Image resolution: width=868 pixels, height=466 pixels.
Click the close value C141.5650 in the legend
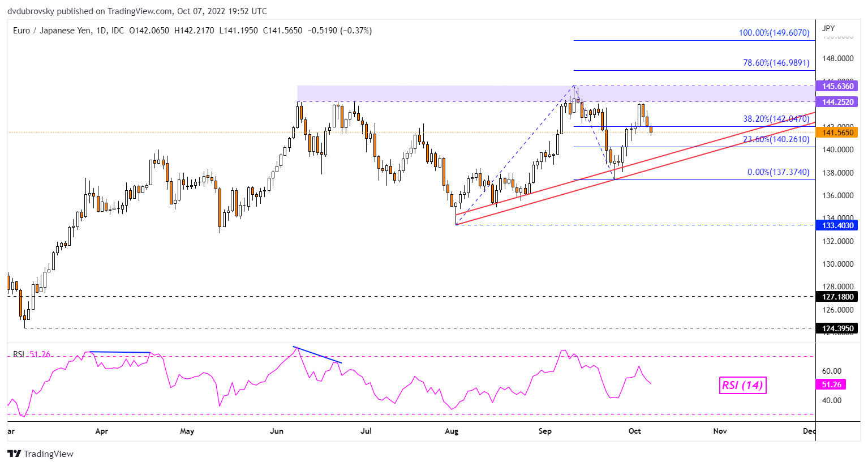pyautogui.click(x=283, y=31)
